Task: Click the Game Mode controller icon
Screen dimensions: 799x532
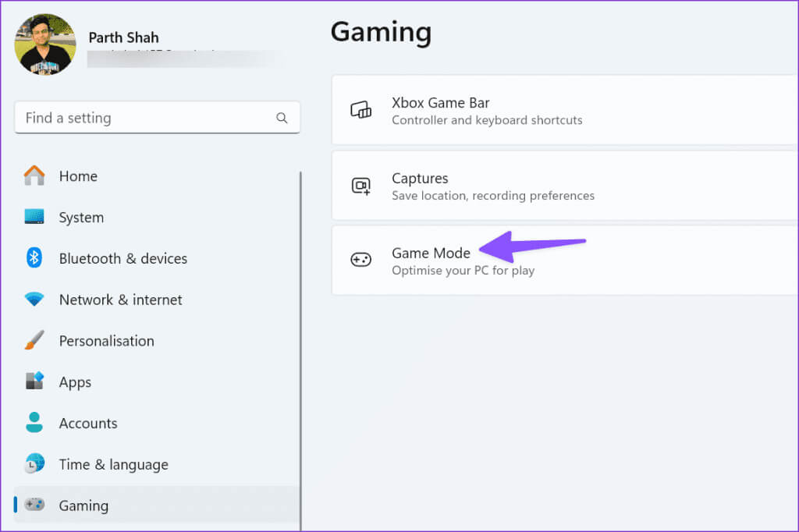Action: [x=360, y=260]
